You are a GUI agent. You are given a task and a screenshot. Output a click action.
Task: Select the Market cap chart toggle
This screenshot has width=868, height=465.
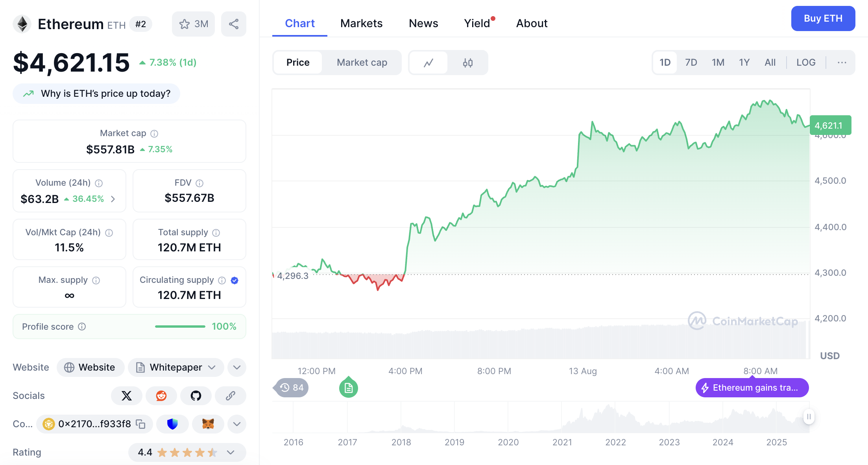point(362,63)
